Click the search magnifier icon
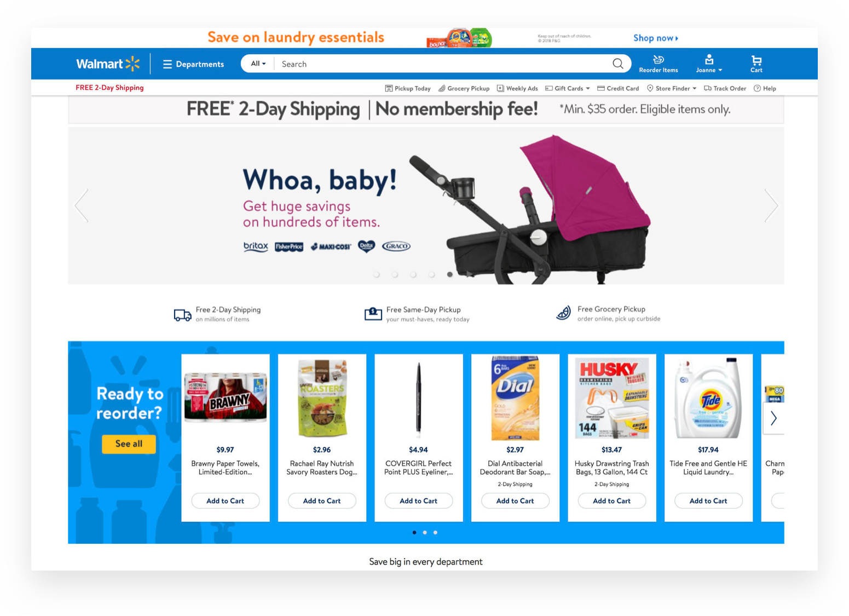Image resolution: width=849 pixels, height=616 pixels. [x=617, y=64]
